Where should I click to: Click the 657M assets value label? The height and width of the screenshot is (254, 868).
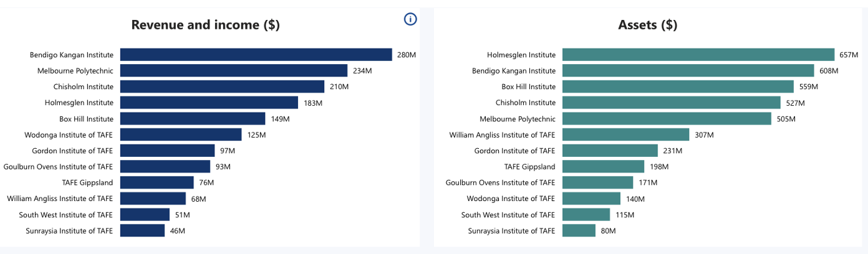(849, 55)
